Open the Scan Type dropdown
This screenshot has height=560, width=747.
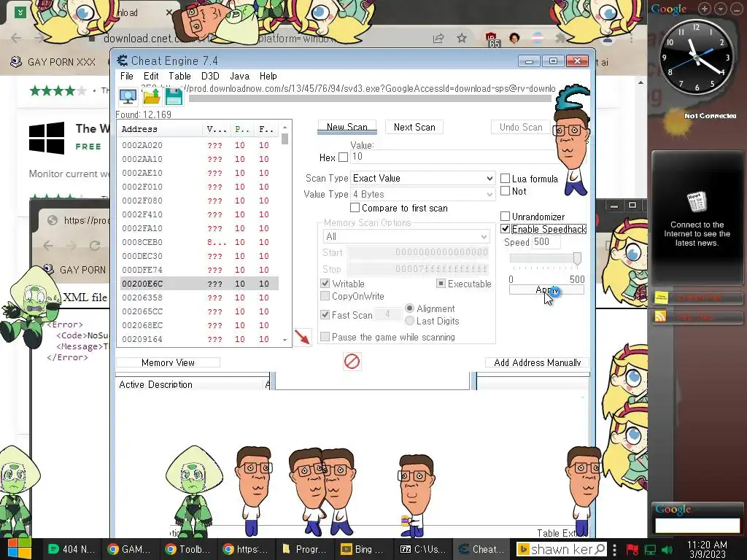422,178
